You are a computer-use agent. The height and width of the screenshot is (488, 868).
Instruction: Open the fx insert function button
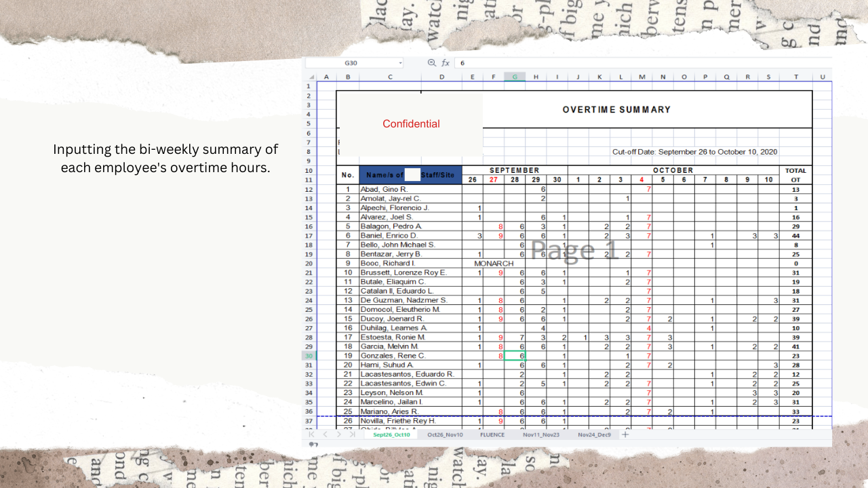[x=446, y=63]
